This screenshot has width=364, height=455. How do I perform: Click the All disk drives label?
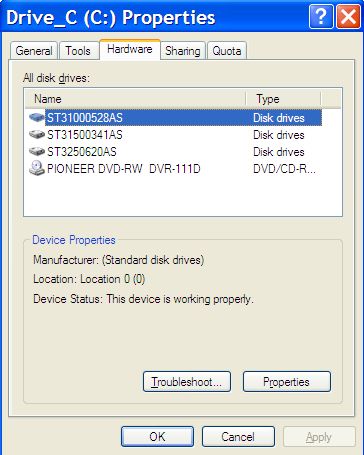pyautogui.click(x=56, y=78)
